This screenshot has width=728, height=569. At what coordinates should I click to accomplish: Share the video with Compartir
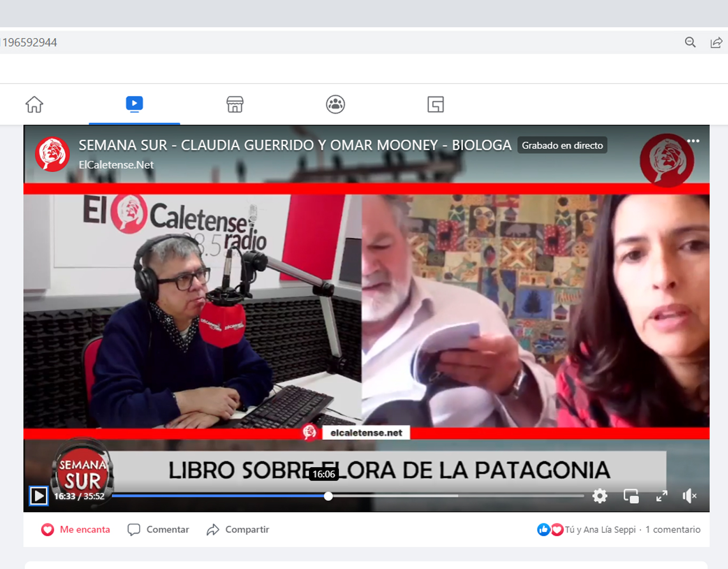click(x=237, y=529)
